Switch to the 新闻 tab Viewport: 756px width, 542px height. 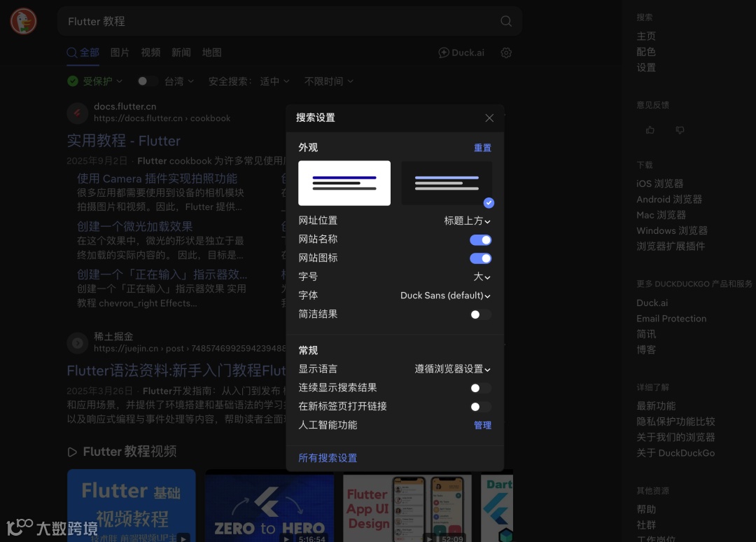pyautogui.click(x=181, y=53)
